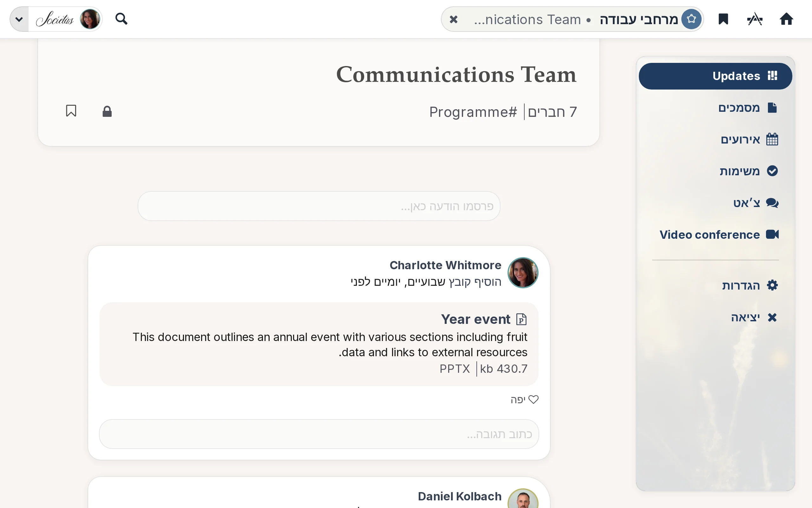Open Charlotte Whitmore's profile name
Image resolution: width=812 pixels, height=508 pixels.
445,265
